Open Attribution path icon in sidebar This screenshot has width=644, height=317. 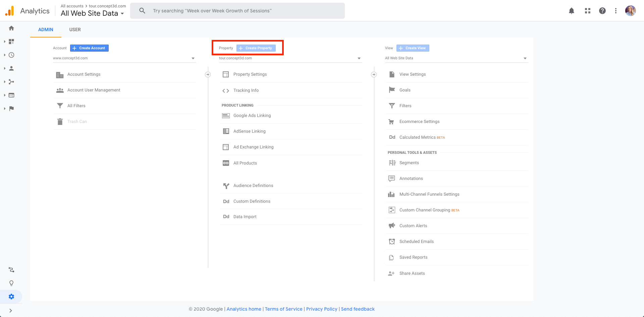[11, 270]
